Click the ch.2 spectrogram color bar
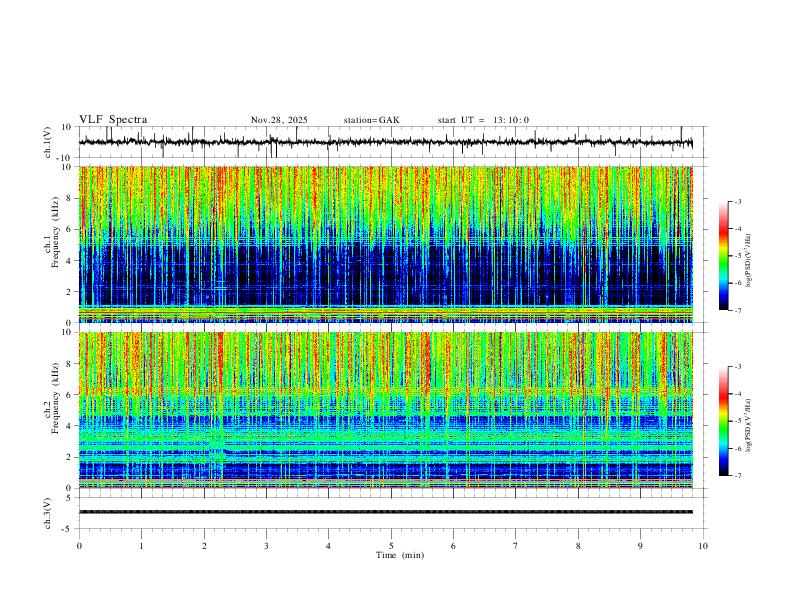The height and width of the screenshot is (612, 792). [x=723, y=421]
